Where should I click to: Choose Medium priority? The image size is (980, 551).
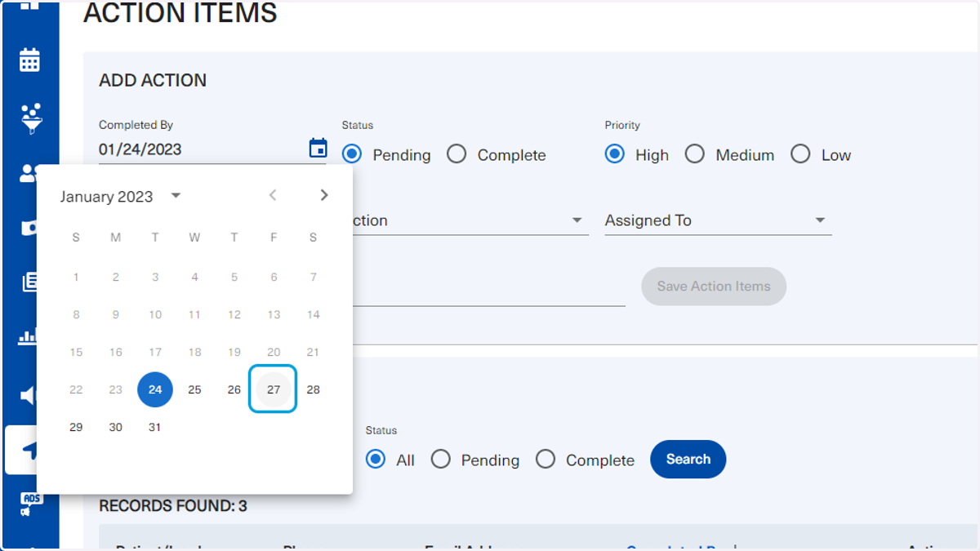[695, 154]
